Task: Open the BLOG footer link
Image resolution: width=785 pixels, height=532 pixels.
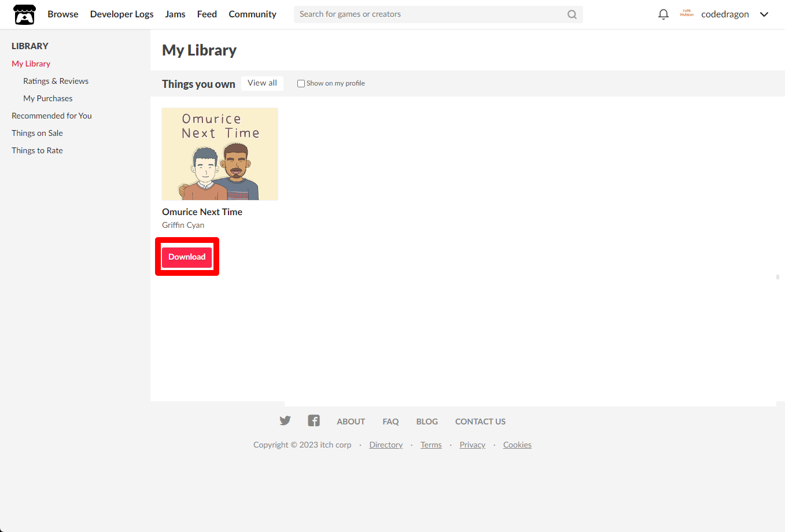Action: point(427,422)
